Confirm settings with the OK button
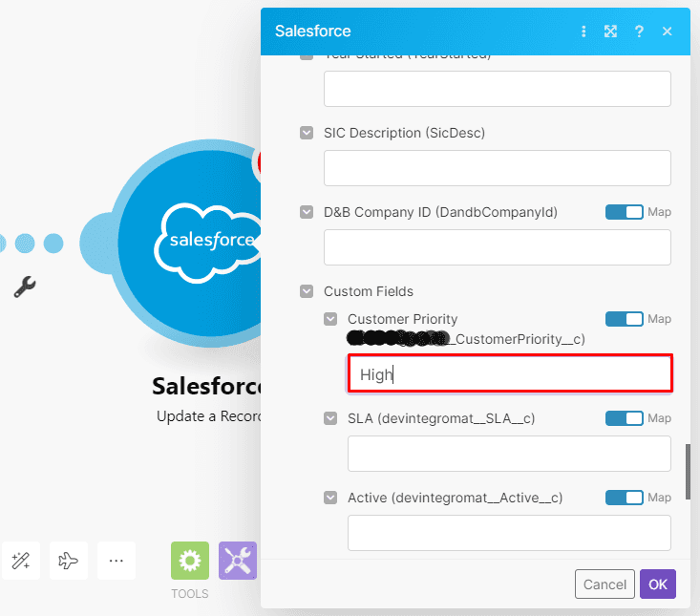The width and height of the screenshot is (700, 616). click(x=658, y=584)
